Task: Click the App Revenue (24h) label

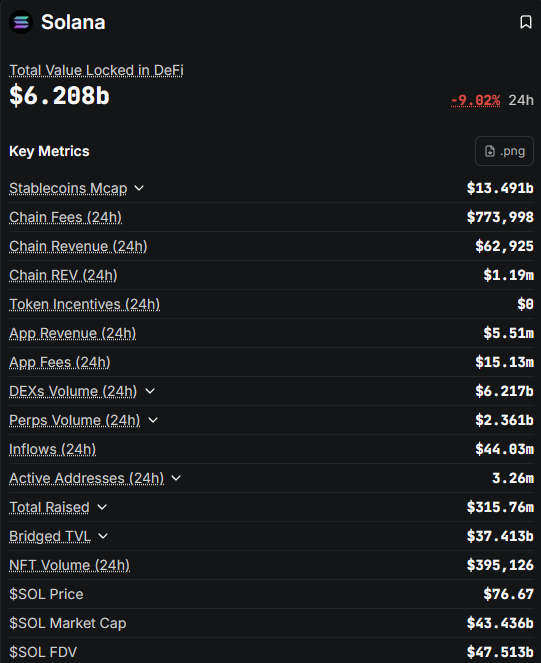Action: (x=73, y=334)
